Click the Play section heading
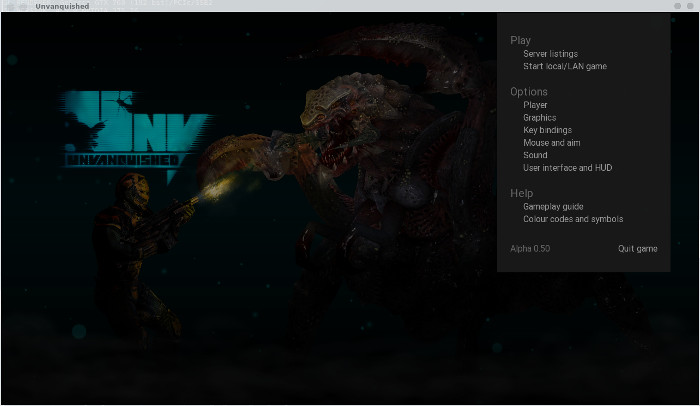Viewport: 700px width, 406px height. [520, 41]
